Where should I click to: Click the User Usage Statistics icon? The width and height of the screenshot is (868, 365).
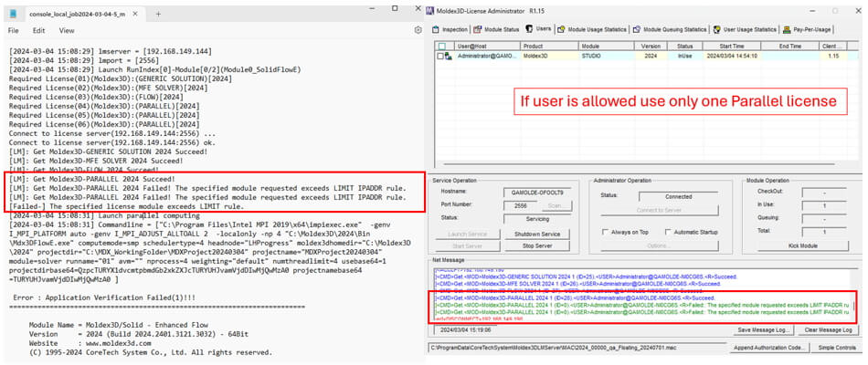click(x=717, y=29)
